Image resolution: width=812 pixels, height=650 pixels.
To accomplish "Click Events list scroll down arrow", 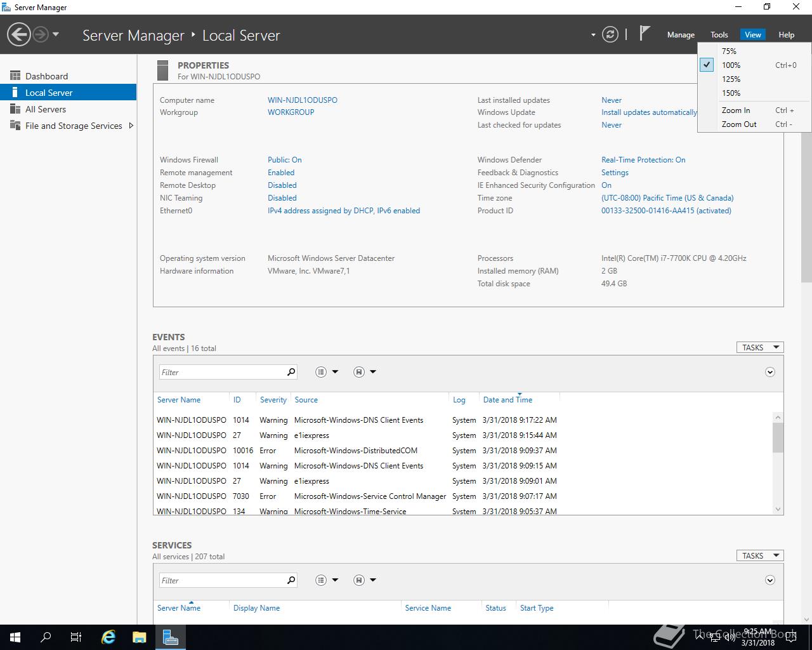I will pyautogui.click(x=778, y=509).
